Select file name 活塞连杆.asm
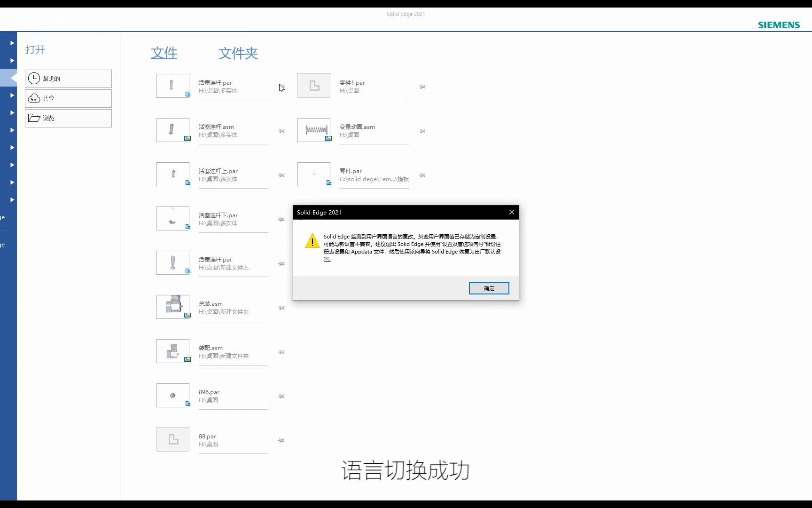 (x=216, y=127)
